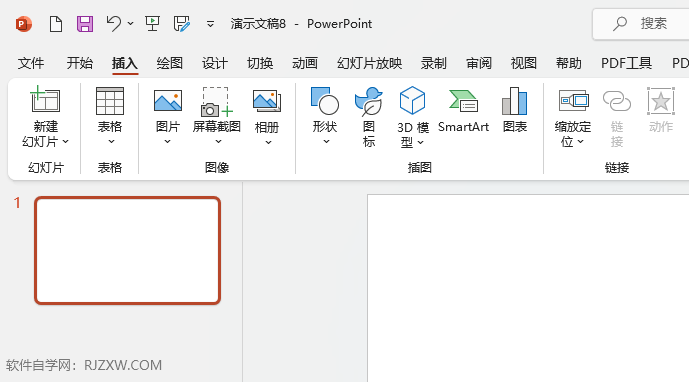Expand the 图片 dropdown arrow
Viewport: 689px width, 382px height.
tap(167, 142)
